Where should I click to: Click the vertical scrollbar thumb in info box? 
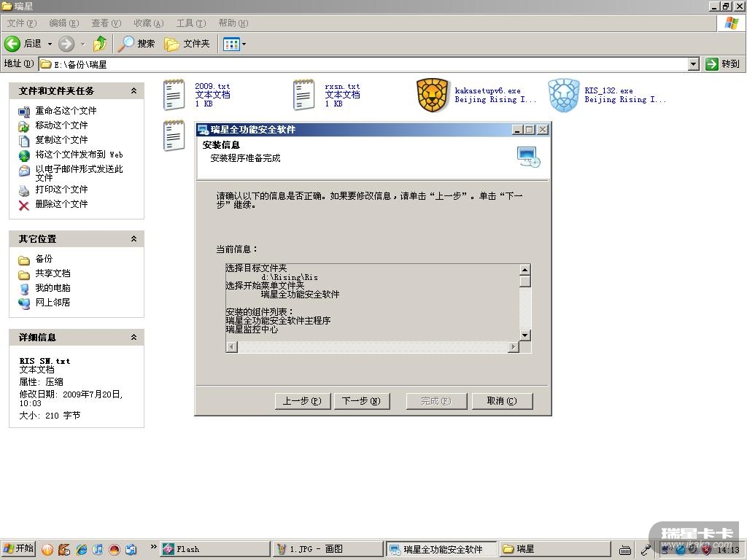pos(525,281)
